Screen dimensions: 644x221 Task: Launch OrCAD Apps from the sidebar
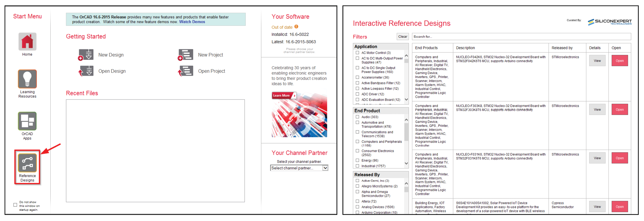(x=27, y=126)
